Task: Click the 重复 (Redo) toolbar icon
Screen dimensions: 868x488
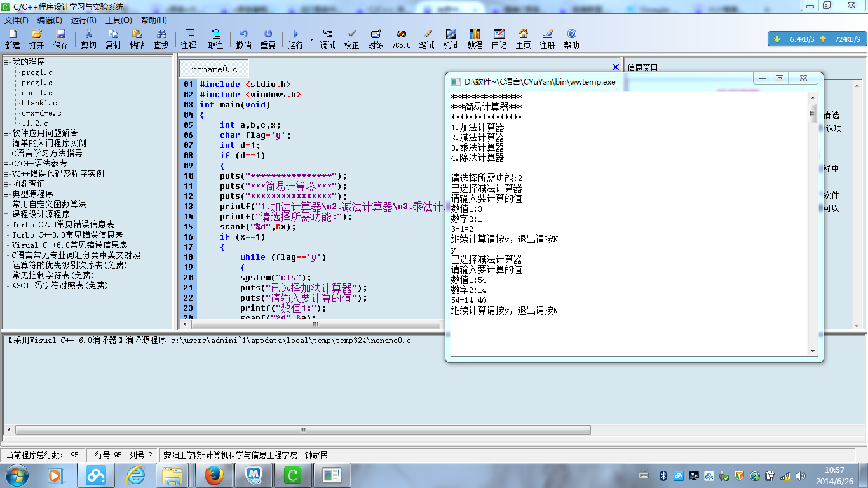Action: click(x=268, y=39)
